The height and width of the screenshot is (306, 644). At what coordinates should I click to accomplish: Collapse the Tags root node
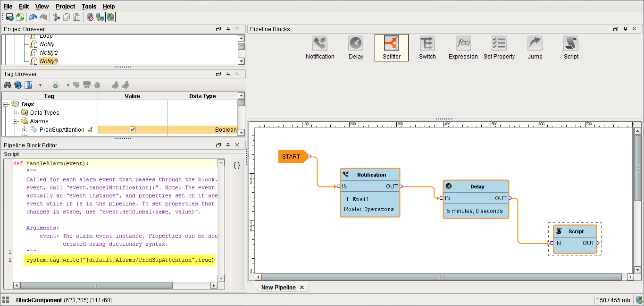pyautogui.click(x=6, y=104)
